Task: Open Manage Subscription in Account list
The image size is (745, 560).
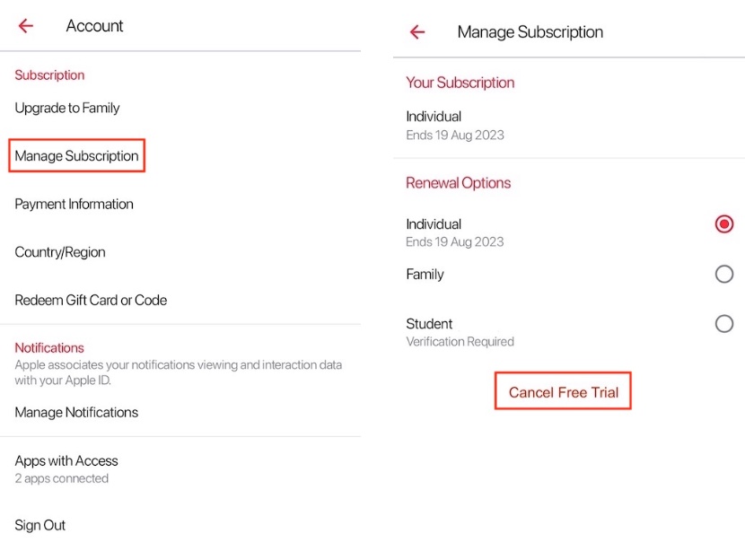Action: pos(76,156)
